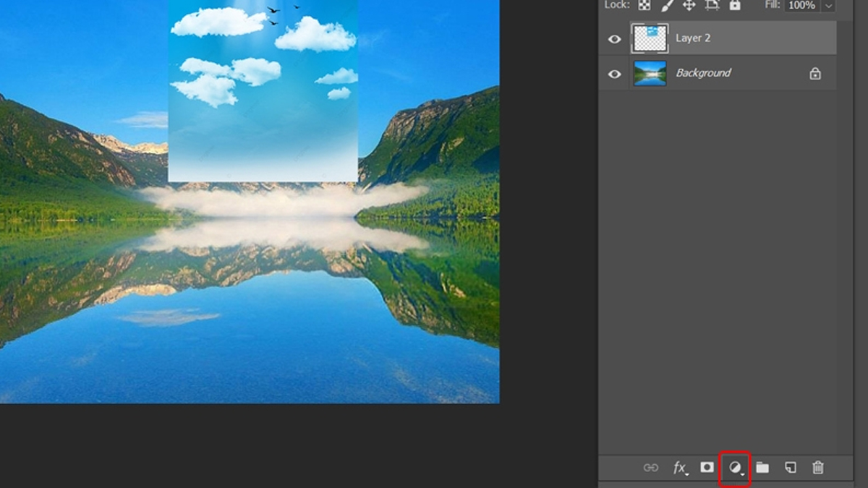Screen dimensions: 868x488
Task: Open the adjustment layer dropdown arrow
Action: (742, 474)
